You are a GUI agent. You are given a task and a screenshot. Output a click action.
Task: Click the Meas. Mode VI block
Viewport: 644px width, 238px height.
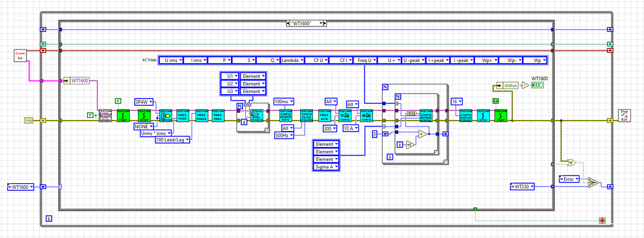click(183, 115)
